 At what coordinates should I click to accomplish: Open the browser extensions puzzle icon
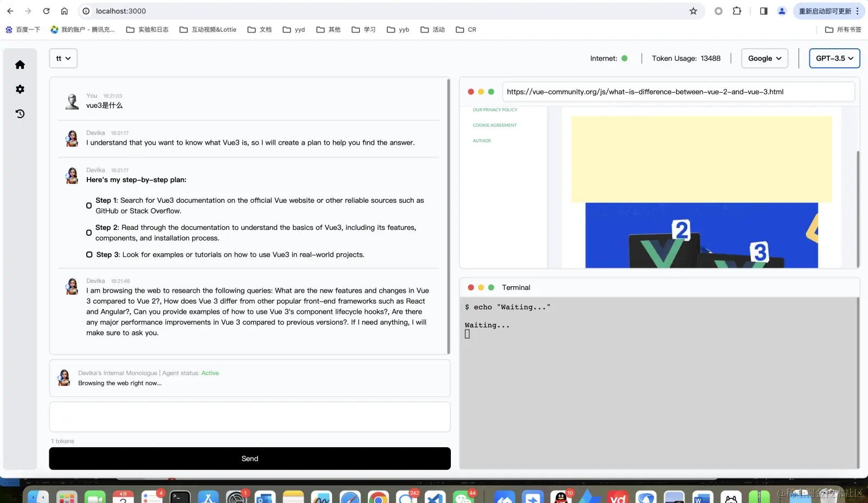pos(737,11)
